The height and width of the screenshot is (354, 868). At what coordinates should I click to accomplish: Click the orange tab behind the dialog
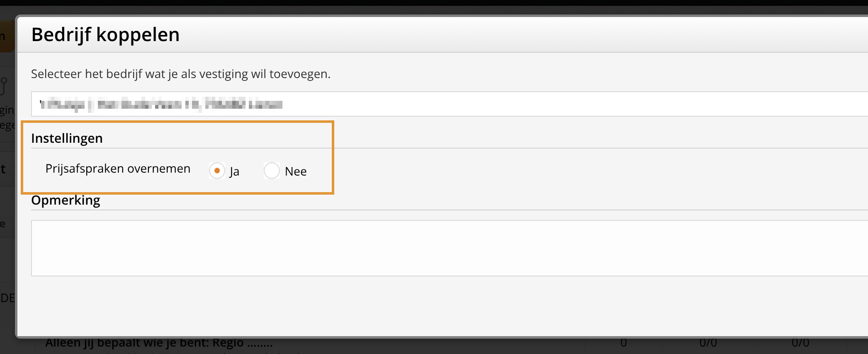pyautogui.click(x=6, y=37)
